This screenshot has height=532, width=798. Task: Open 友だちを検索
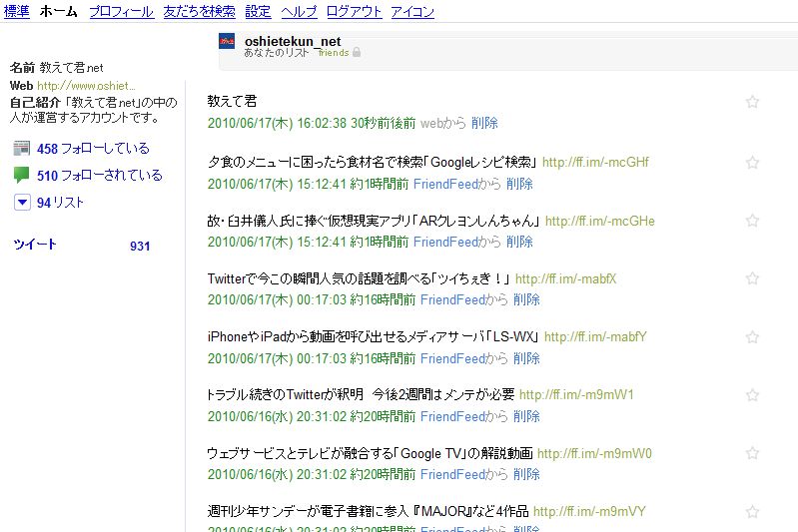pos(199,11)
